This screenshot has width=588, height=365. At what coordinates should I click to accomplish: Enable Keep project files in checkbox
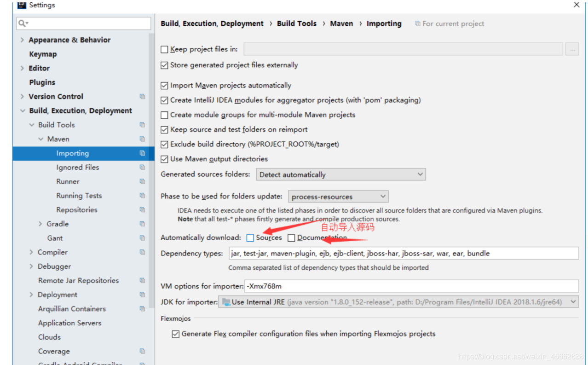[164, 50]
